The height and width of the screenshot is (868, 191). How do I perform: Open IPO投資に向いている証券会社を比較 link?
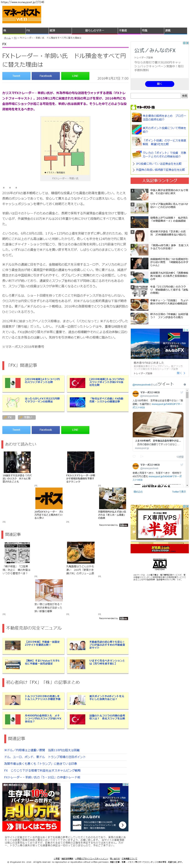click(x=159, y=163)
